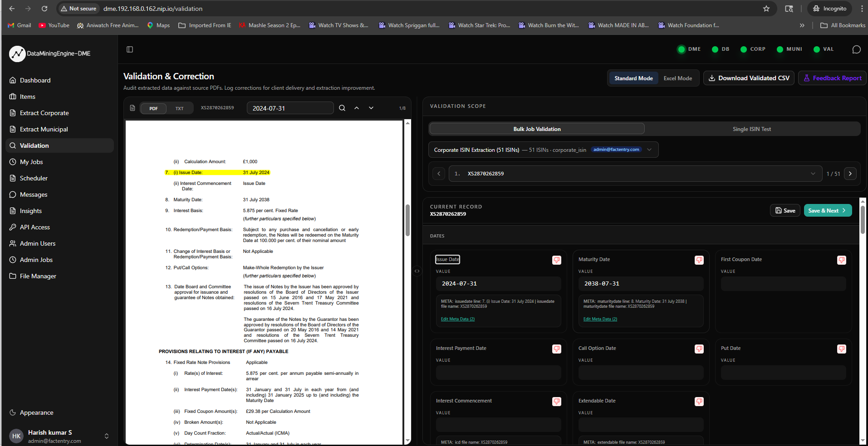The width and height of the screenshot is (868, 446).
Task: Open Dashboard in sidebar
Action: [x=59, y=80]
